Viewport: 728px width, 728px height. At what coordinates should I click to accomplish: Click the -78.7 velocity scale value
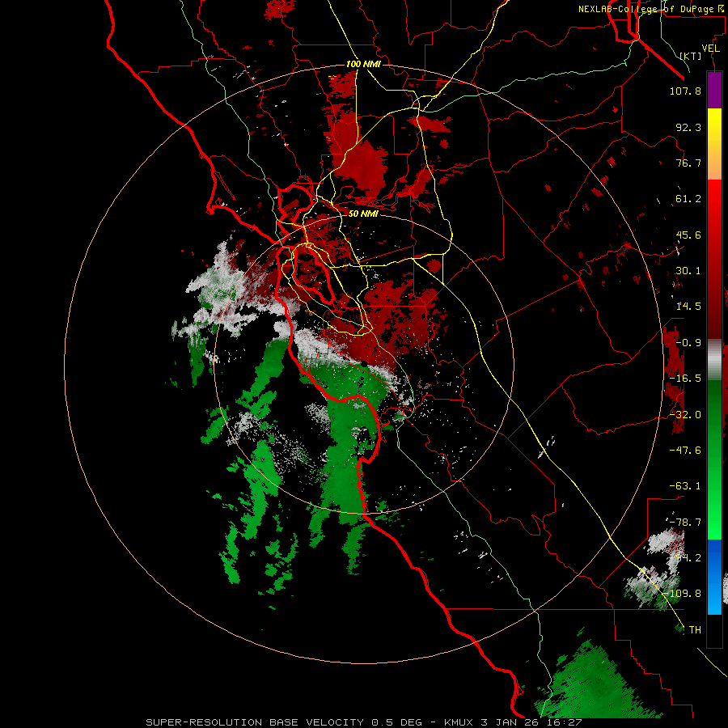pos(685,523)
